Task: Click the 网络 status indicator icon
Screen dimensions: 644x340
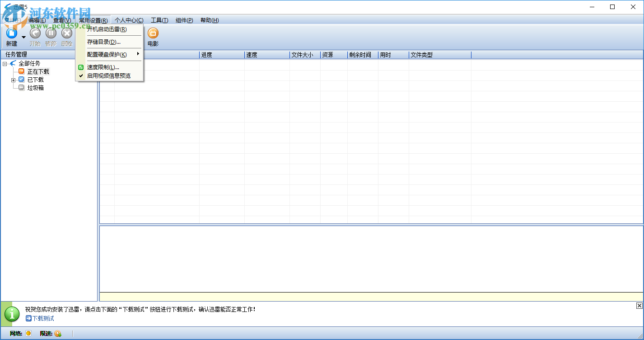Action: click(x=28, y=334)
